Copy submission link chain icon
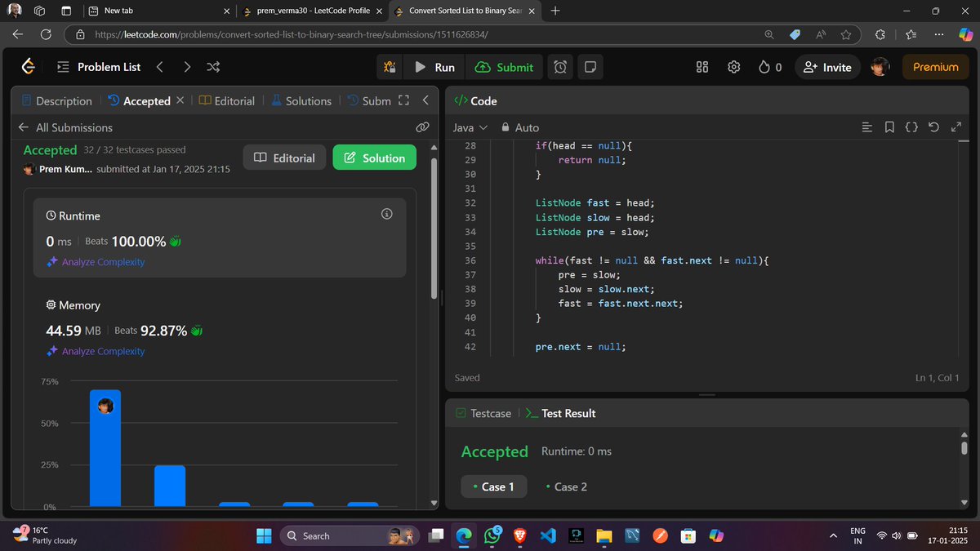The width and height of the screenshot is (980, 551). click(422, 127)
